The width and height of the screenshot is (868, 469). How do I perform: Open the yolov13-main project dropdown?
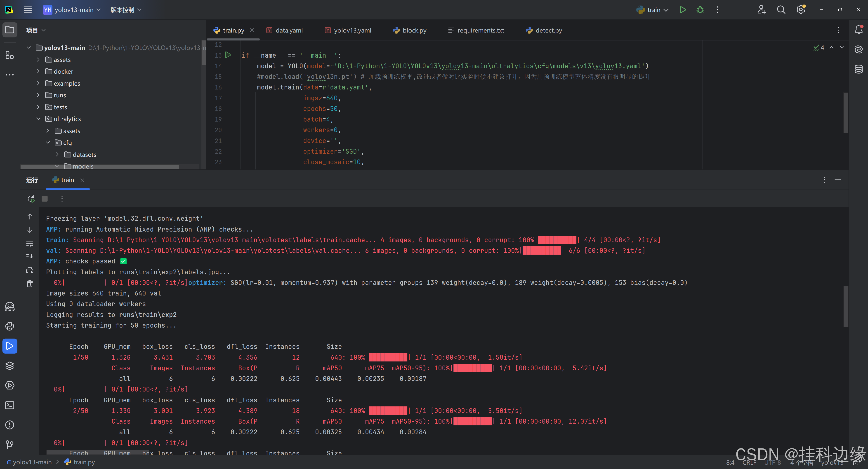tap(72, 10)
